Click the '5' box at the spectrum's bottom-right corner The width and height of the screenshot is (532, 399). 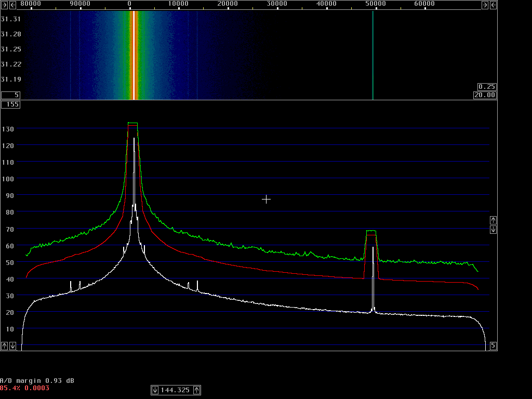[494, 345]
